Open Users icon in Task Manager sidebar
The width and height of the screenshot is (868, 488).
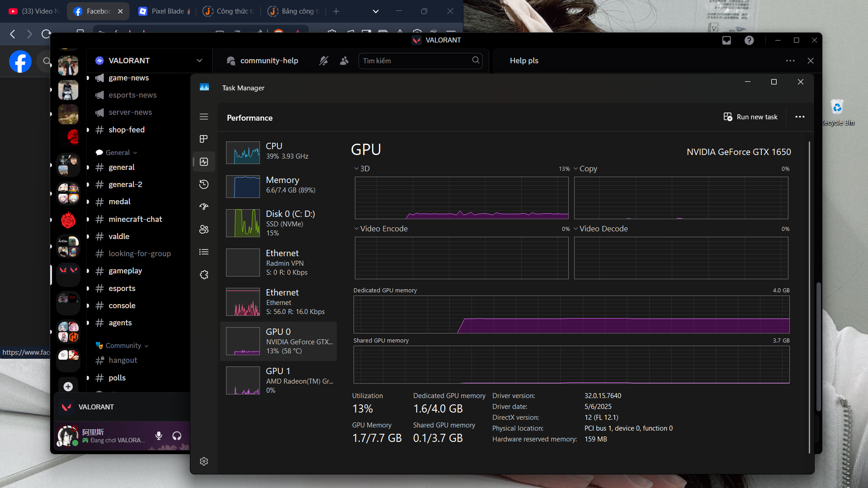pyautogui.click(x=204, y=229)
